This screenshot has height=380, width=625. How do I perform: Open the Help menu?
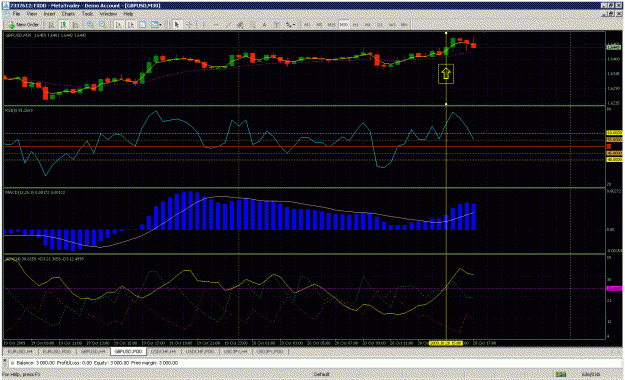128,14
